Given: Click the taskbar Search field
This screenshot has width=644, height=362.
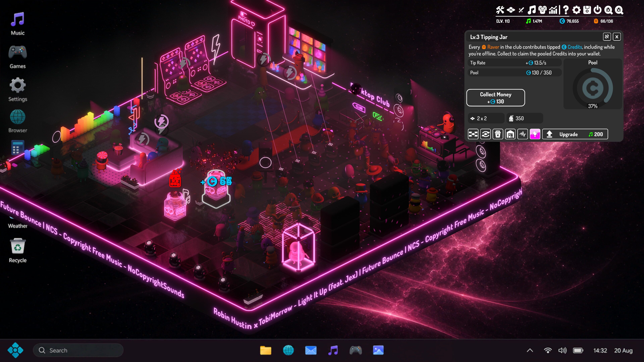Looking at the screenshot, I should coord(78,350).
